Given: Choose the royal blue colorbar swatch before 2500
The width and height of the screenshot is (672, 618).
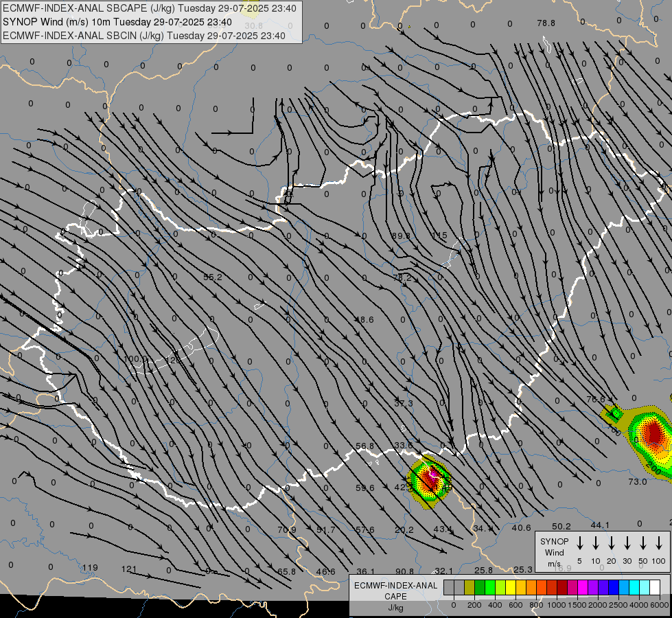Looking at the screenshot, I should (x=614, y=588).
